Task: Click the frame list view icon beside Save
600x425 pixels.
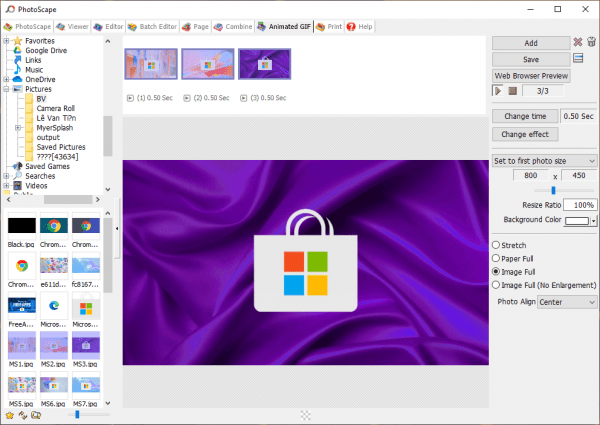Action: [x=578, y=59]
